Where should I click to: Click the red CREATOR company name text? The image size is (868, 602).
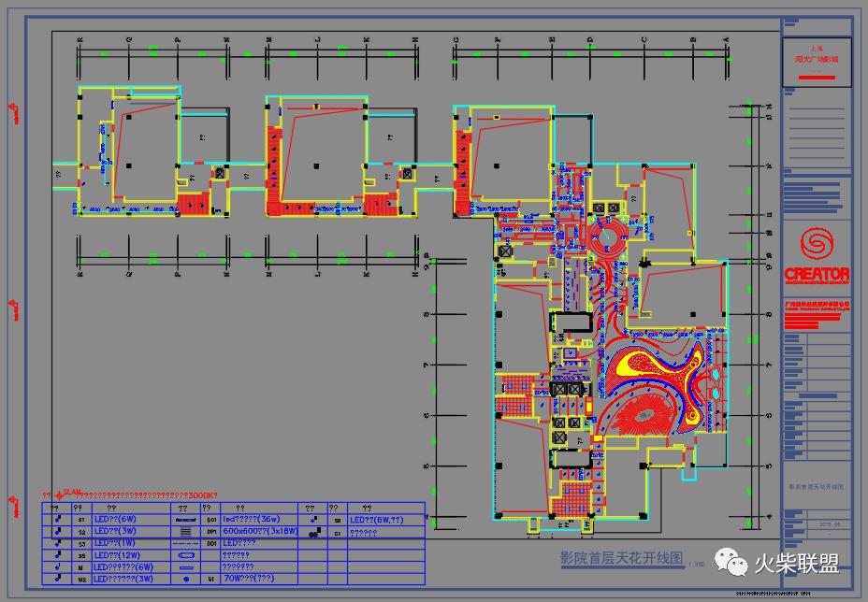tap(817, 275)
